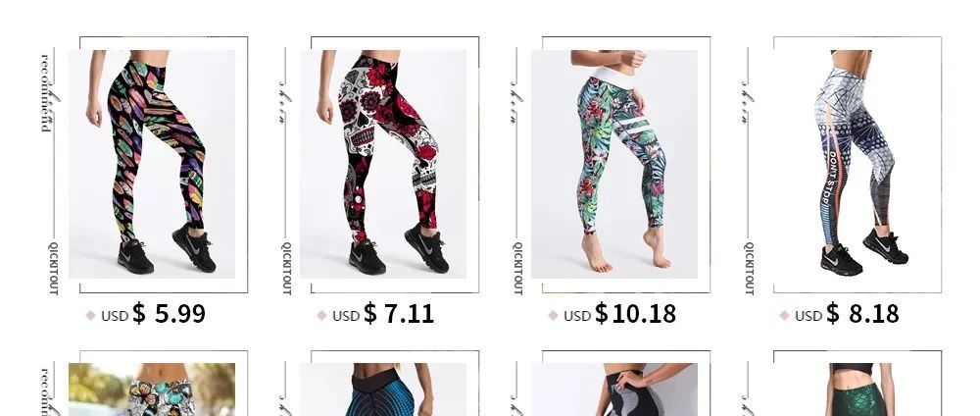Open the red skull print leggings image

pos(383,165)
